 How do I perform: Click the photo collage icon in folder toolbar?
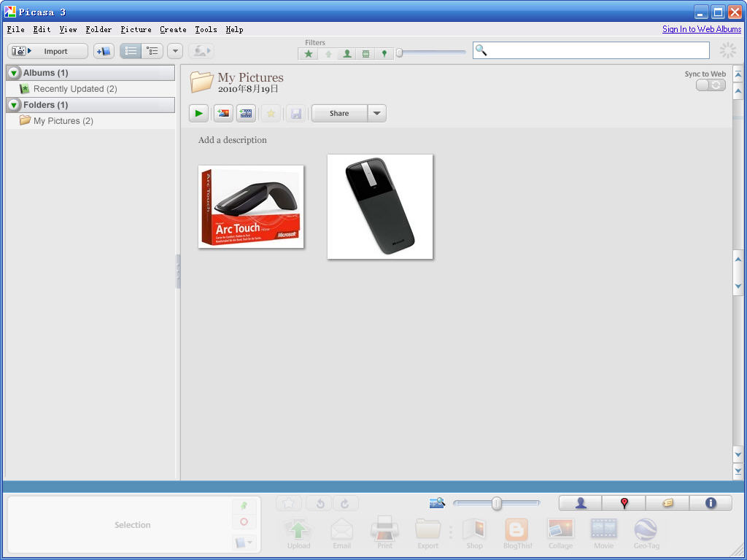click(x=223, y=113)
